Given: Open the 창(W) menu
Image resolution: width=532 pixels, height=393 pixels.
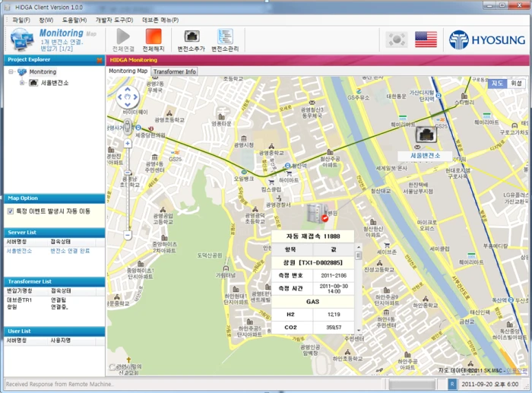Looking at the screenshot, I should (46, 20).
